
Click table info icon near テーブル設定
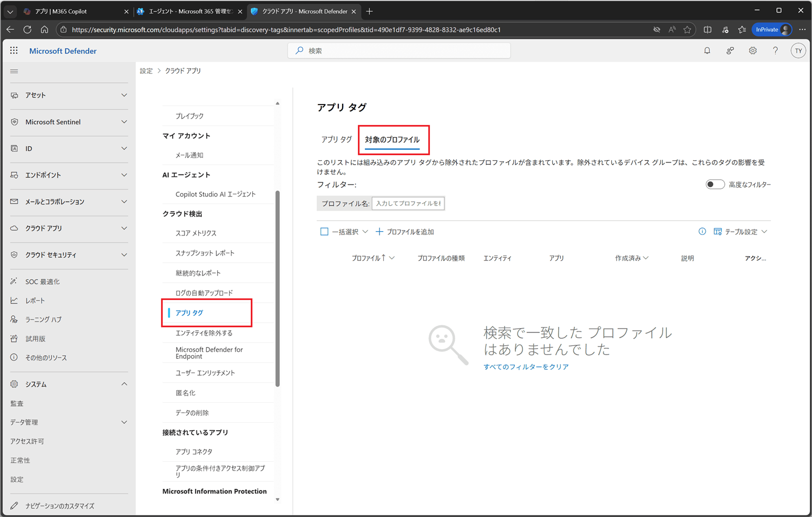(702, 232)
